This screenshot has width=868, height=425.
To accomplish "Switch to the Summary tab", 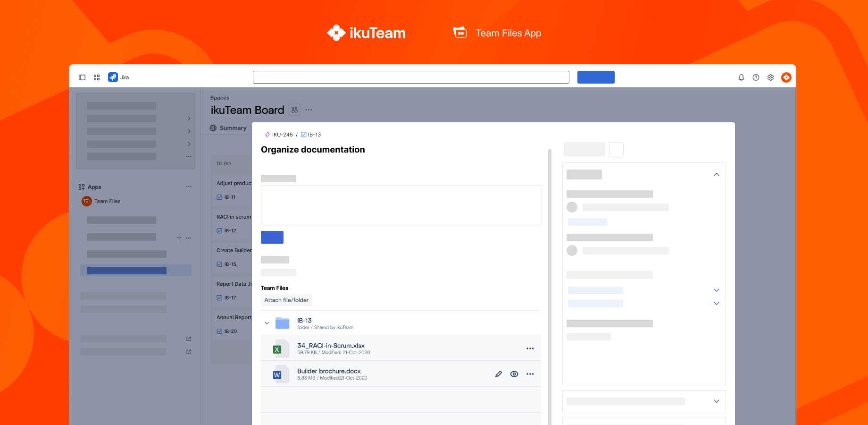I will [233, 127].
